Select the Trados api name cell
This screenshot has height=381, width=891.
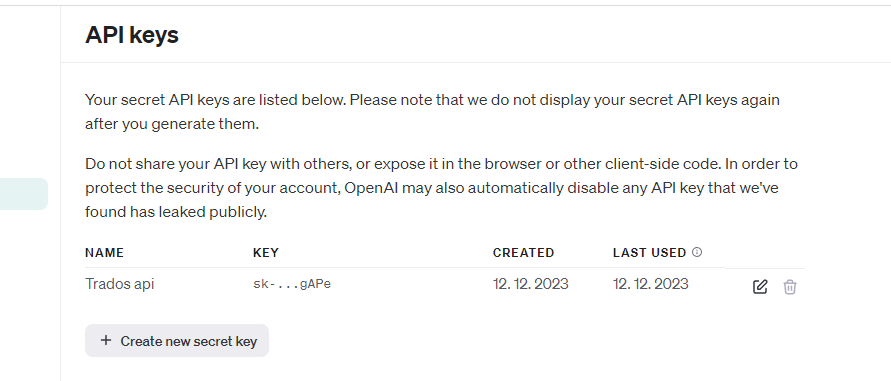(x=120, y=284)
